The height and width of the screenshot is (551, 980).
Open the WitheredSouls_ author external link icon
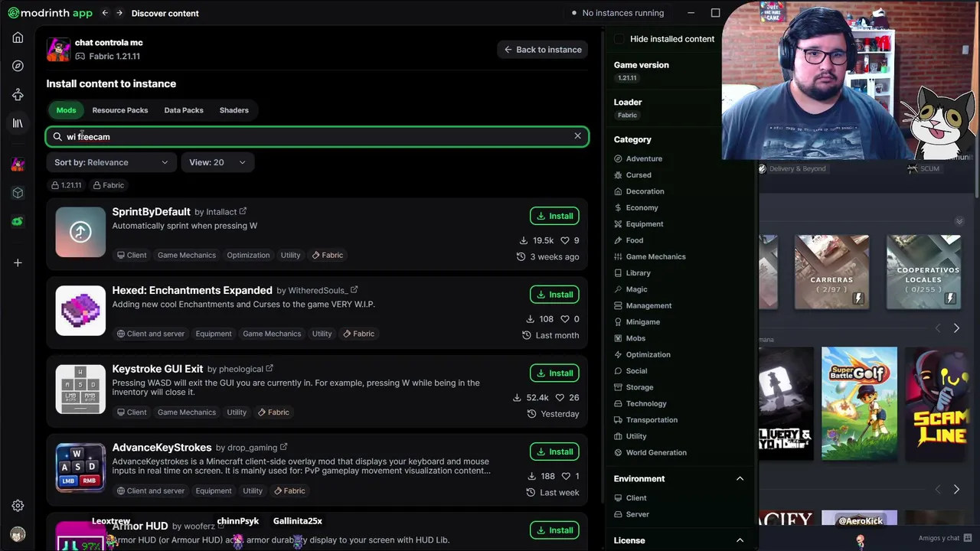pos(354,290)
